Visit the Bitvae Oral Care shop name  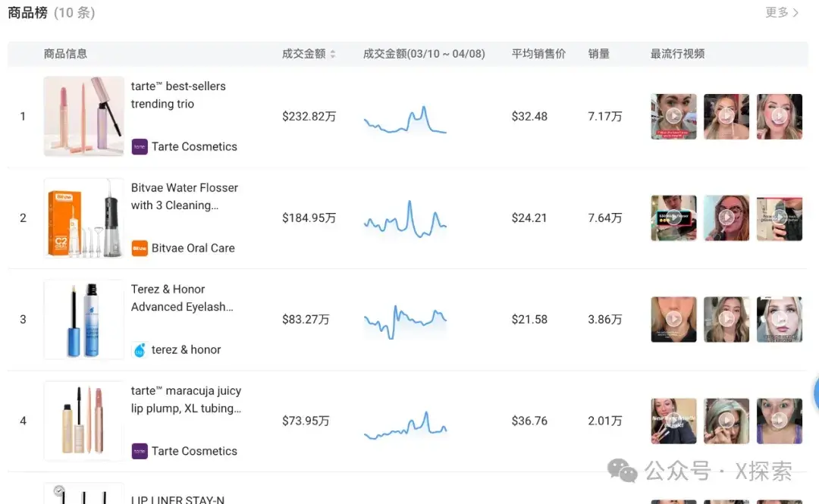pos(193,248)
